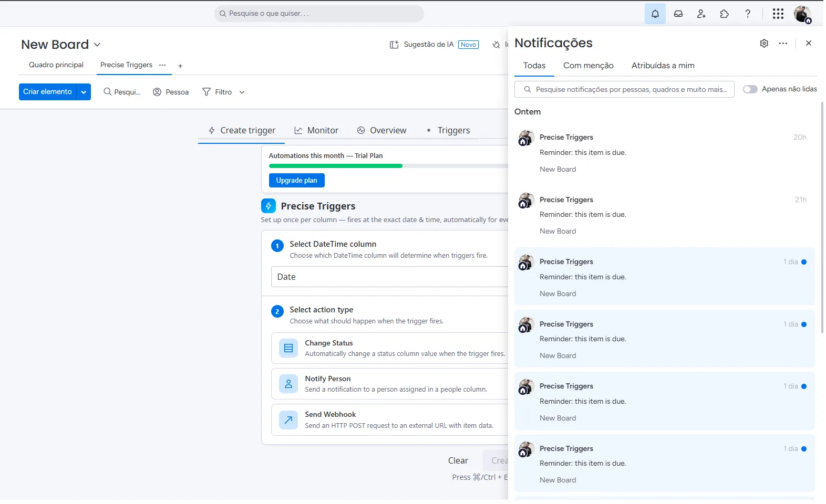Switch to Atribuídas a mim tab
826x504 pixels.
tap(663, 66)
